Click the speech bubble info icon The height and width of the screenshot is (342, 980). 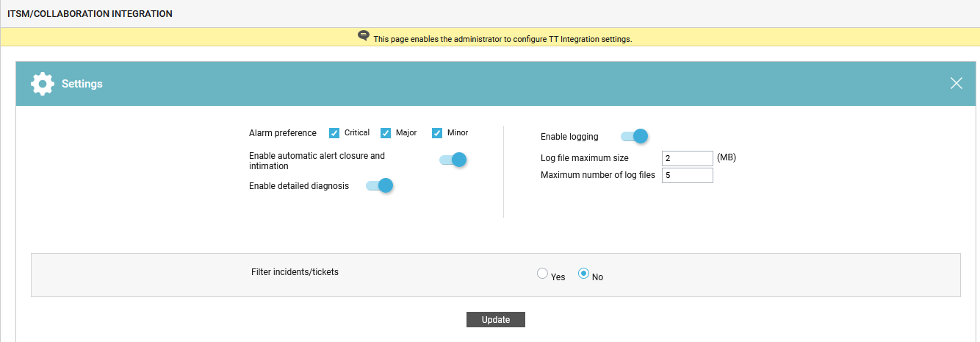pos(363,36)
